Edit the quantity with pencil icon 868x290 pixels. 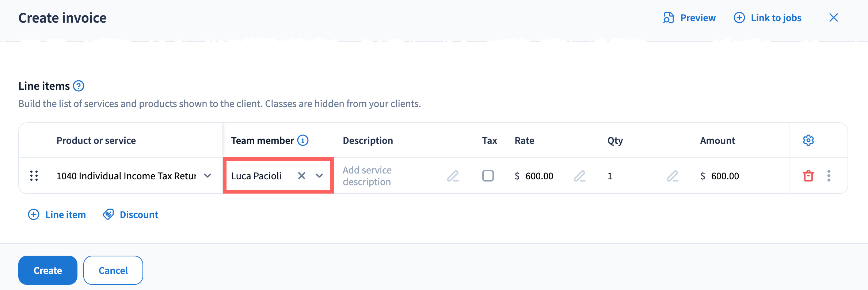pos(672,176)
